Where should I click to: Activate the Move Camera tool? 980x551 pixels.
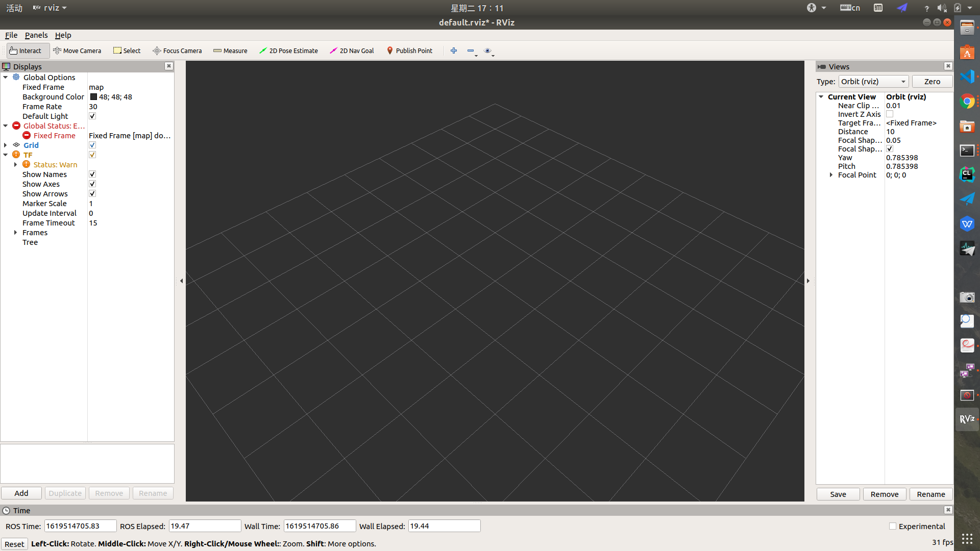[77, 51]
